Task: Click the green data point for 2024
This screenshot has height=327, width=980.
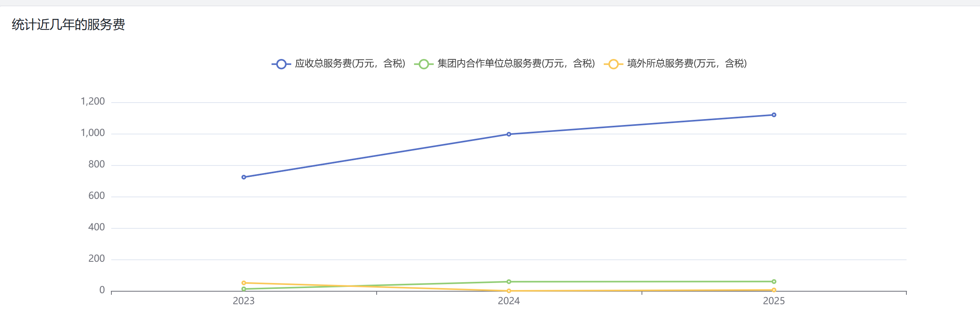Action: [x=509, y=282]
